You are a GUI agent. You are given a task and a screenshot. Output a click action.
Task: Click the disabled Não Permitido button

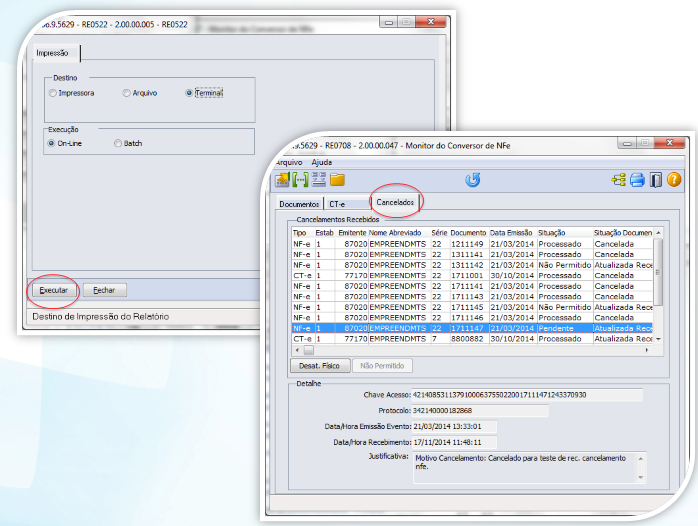(382, 366)
